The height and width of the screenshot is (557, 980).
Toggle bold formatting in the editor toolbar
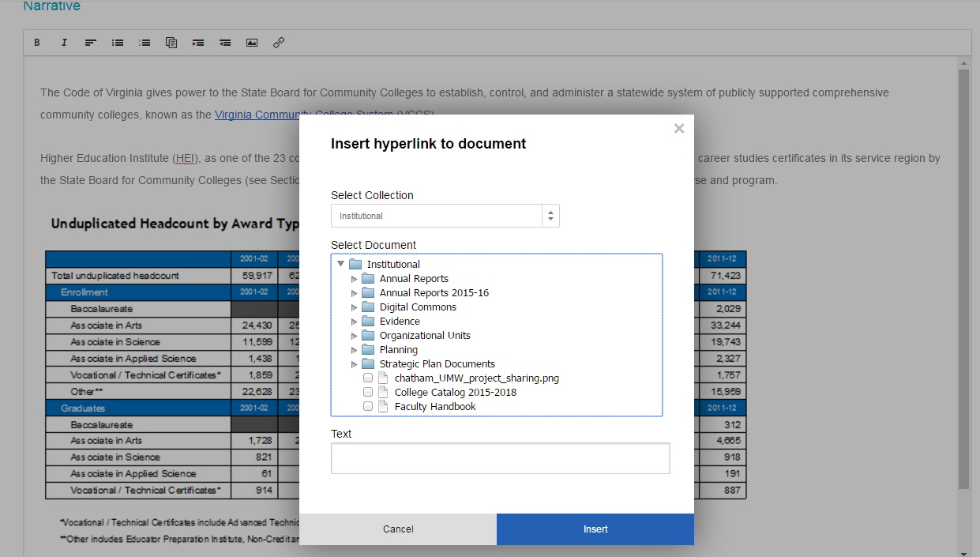[x=36, y=42]
